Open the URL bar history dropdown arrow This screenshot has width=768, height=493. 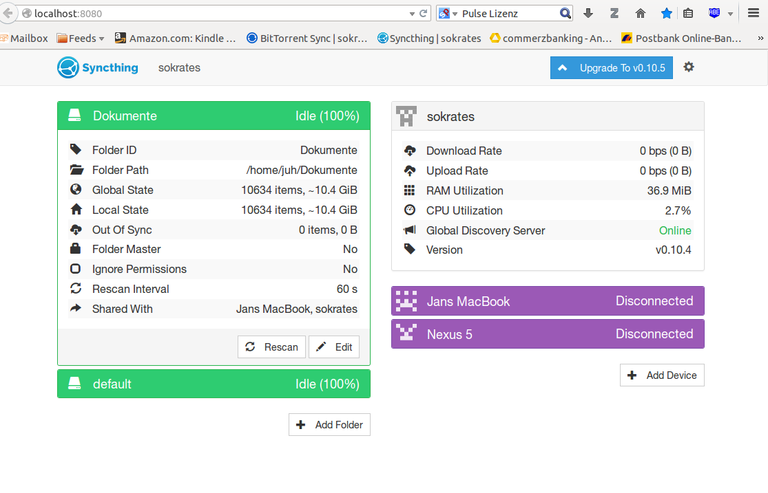[x=412, y=14]
